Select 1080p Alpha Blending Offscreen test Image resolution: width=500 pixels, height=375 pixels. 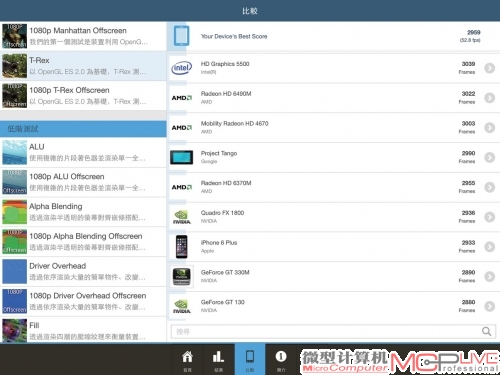pyautogui.click(x=83, y=242)
